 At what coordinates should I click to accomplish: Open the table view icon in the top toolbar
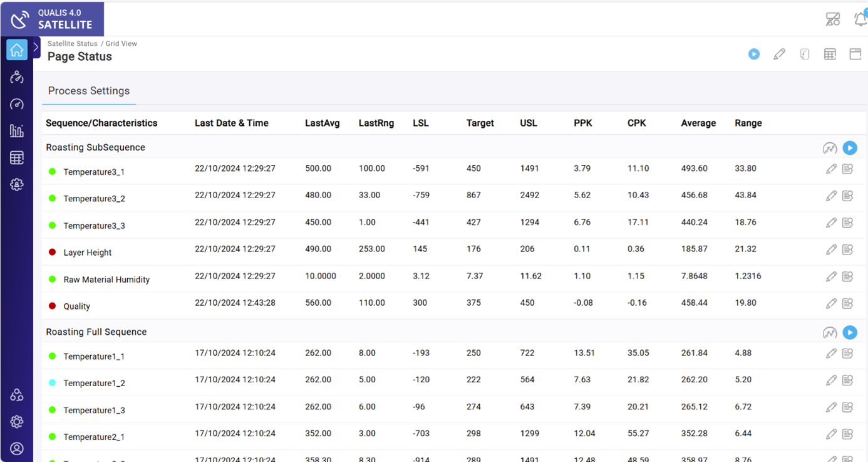click(x=830, y=54)
